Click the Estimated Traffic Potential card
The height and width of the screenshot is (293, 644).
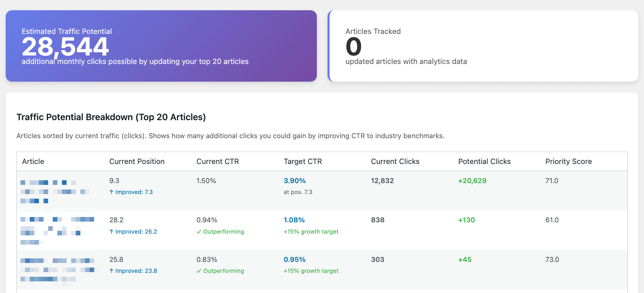161,45
